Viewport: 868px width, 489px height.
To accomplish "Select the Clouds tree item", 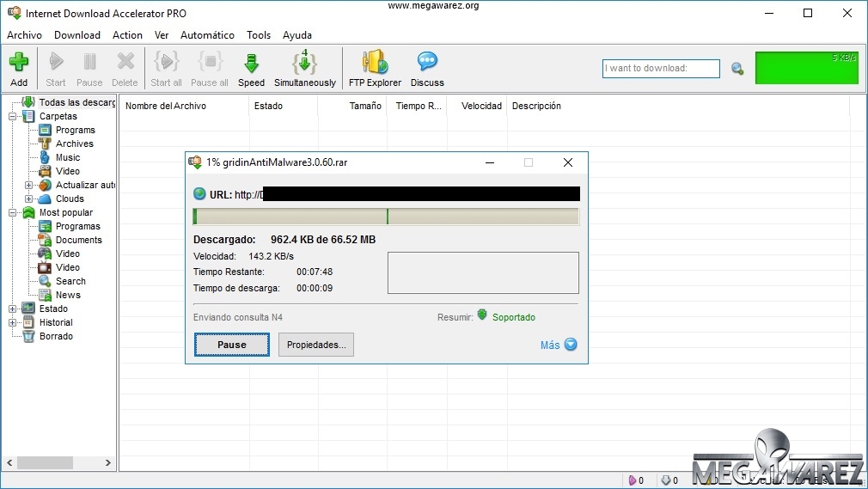I will tap(70, 199).
